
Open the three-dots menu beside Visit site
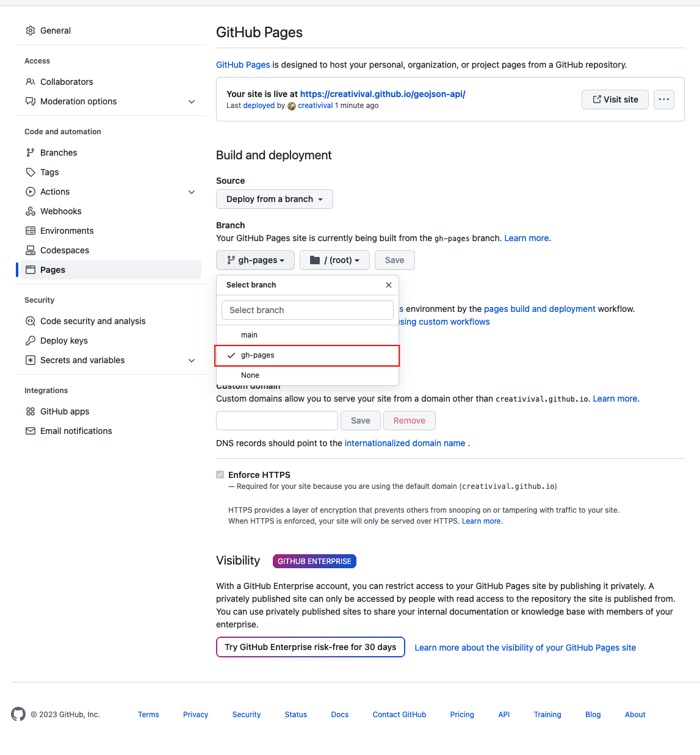[x=664, y=99]
